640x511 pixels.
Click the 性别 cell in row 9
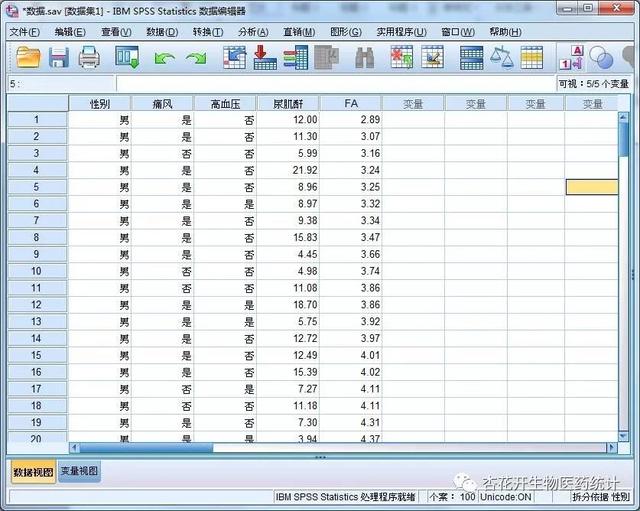click(x=100, y=254)
